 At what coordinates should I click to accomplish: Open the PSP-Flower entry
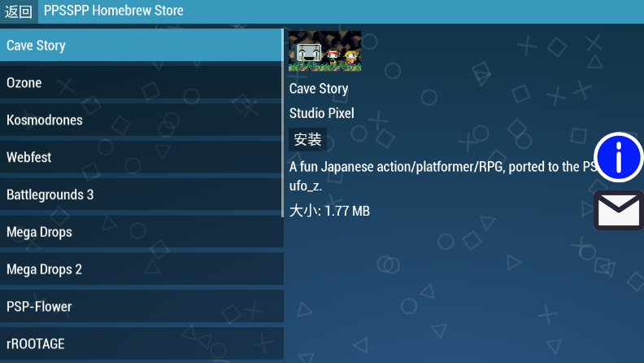(x=141, y=307)
